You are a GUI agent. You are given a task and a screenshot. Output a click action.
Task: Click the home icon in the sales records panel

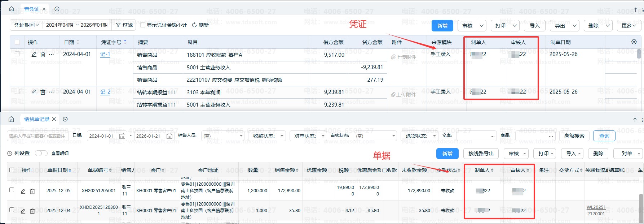(x=11, y=119)
